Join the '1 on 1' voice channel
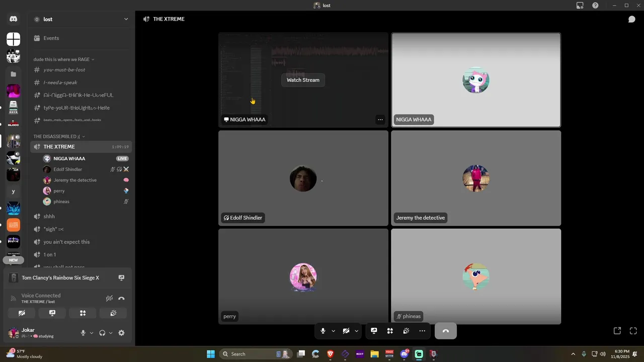 click(x=81, y=254)
